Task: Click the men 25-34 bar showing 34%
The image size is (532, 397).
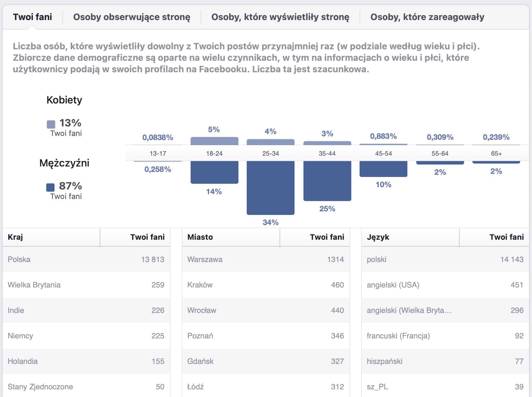Action: (x=270, y=187)
